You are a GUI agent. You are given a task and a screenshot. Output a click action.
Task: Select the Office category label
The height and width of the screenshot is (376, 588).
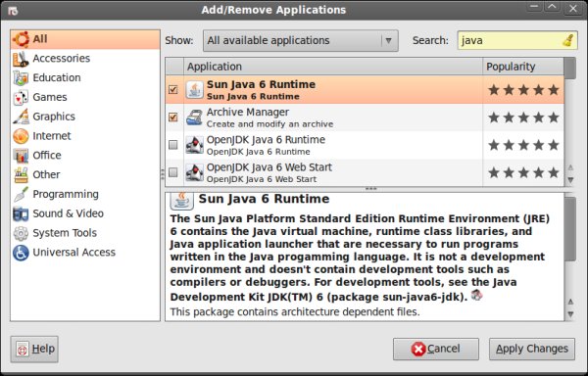(x=47, y=155)
